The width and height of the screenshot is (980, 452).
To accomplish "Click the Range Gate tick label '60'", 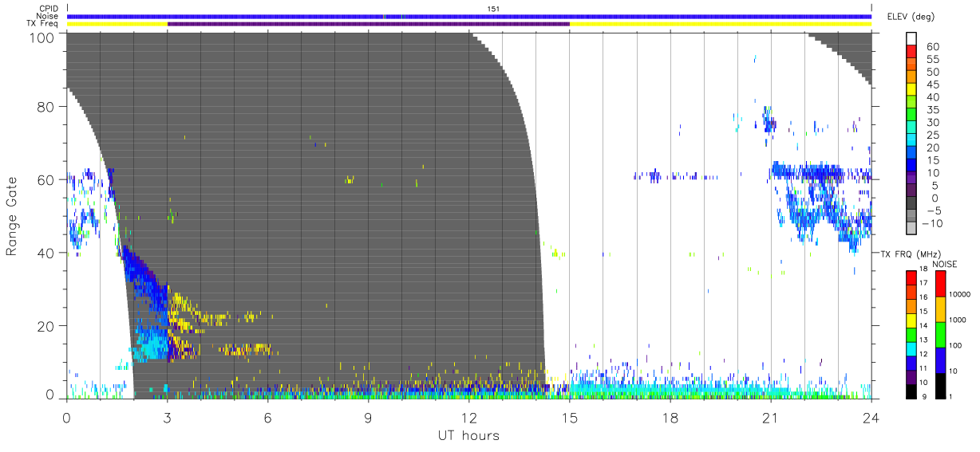I will [x=45, y=179].
